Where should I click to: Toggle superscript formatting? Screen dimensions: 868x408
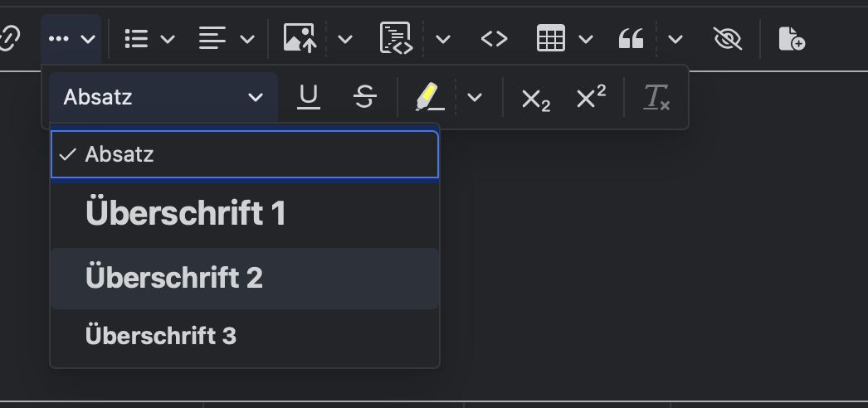pos(590,98)
